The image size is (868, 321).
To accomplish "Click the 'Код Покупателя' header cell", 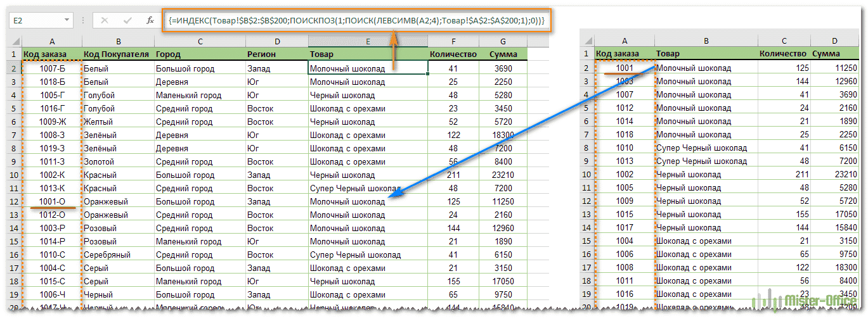I will (118, 54).
